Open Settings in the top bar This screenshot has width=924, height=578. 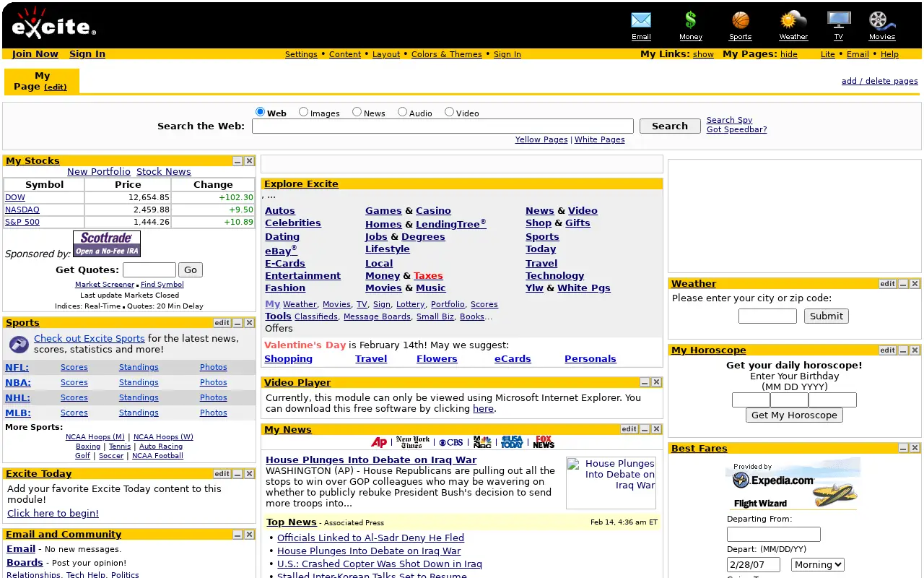point(301,54)
